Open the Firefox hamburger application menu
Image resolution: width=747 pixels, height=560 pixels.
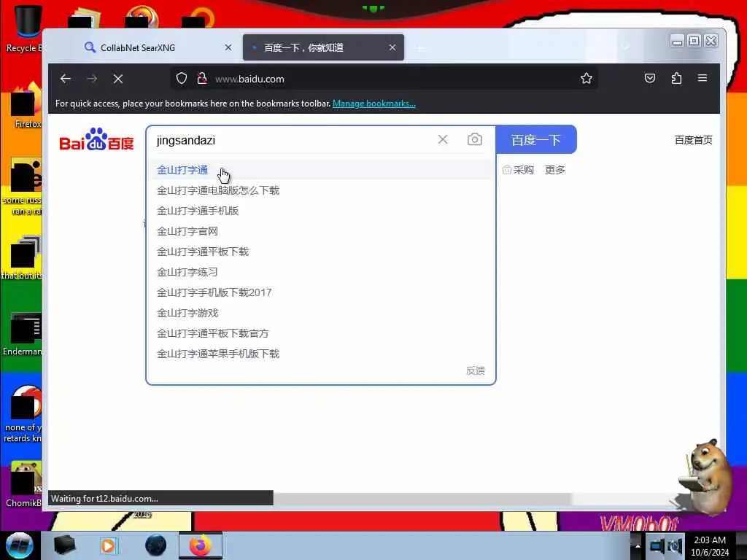tap(703, 78)
